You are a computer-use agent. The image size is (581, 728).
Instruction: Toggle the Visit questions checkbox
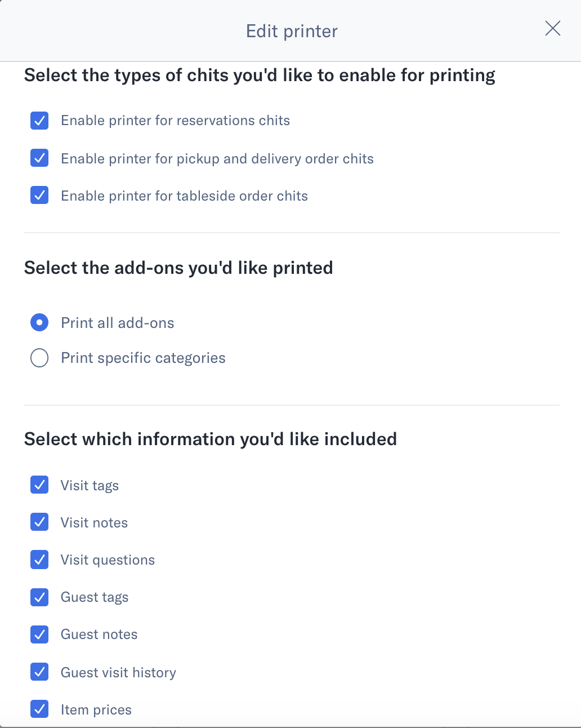tap(39, 560)
